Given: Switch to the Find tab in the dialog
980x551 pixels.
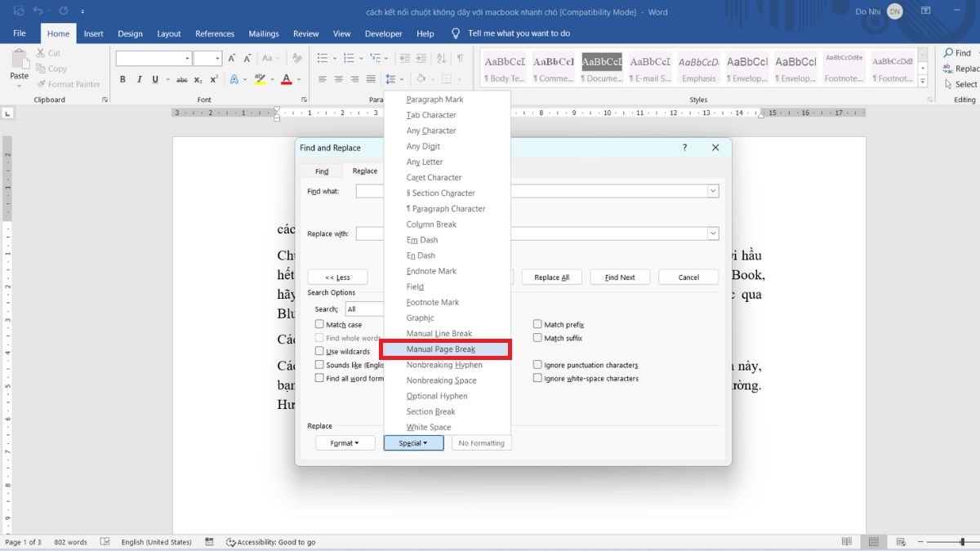Looking at the screenshot, I should click(322, 171).
